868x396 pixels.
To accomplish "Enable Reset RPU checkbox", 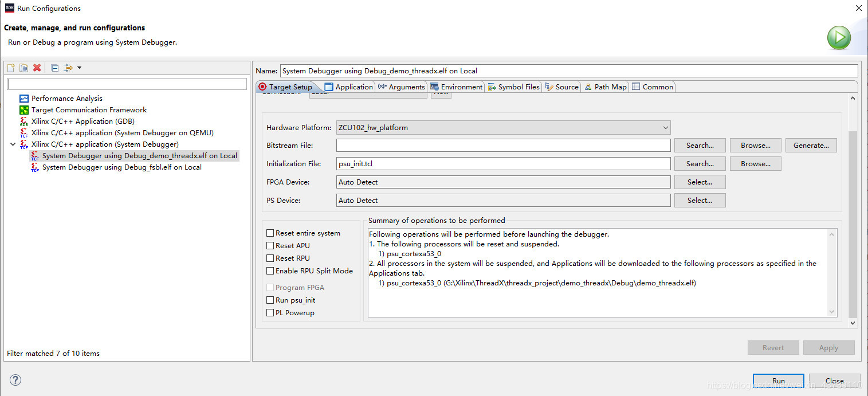I will pyautogui.click(x=270, y=258).
